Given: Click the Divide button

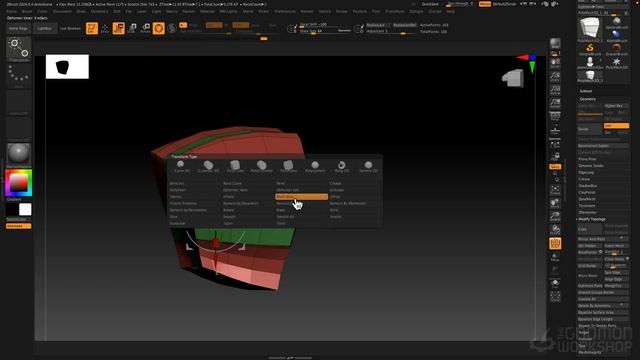Looking at the screenshot, I should point(590,129).
